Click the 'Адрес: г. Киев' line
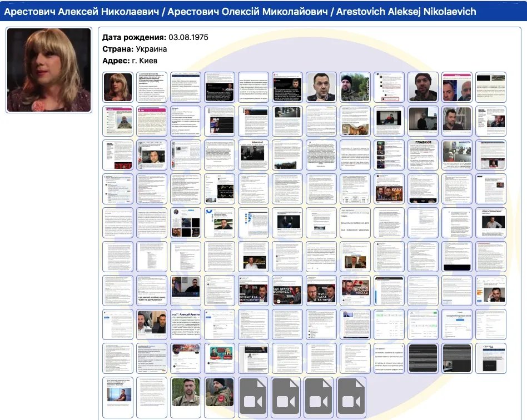 tap(130, 60)
